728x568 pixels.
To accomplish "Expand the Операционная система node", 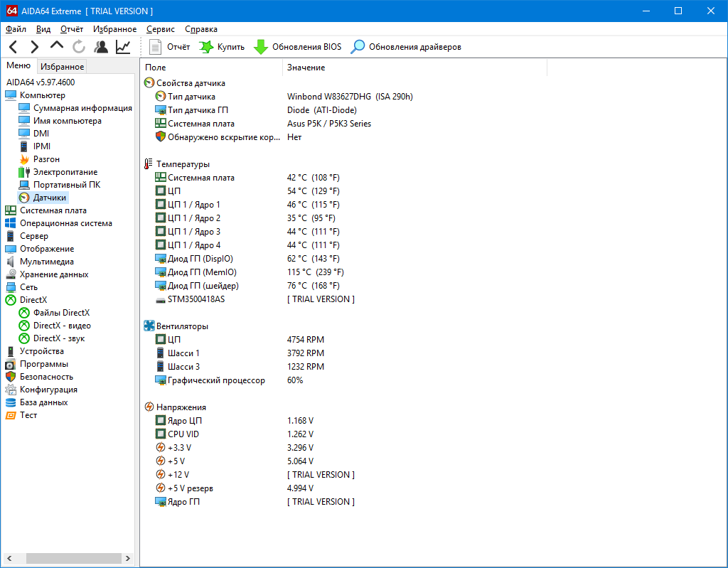I will [x=65, y=223].
